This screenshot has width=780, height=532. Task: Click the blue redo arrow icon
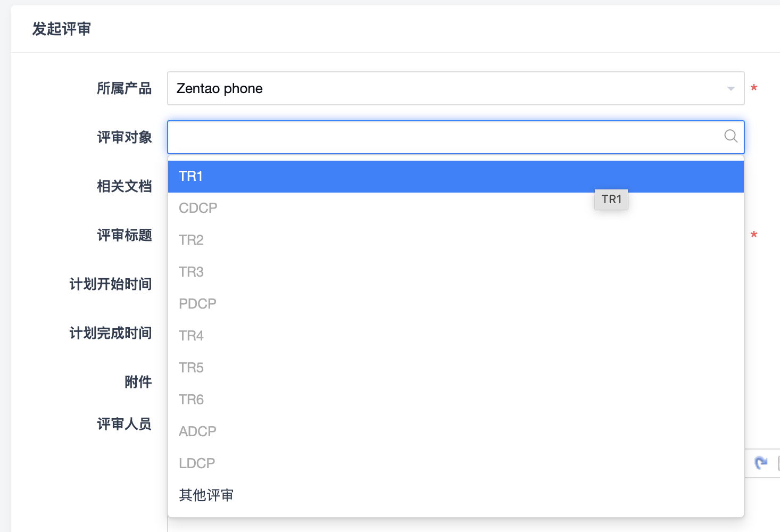point(761,463)
